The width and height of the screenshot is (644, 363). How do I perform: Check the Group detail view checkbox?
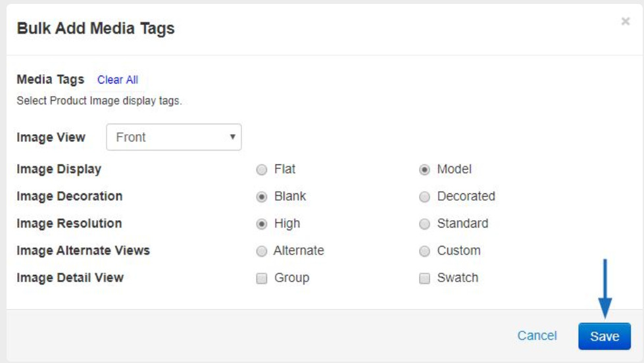pos(262,278)
